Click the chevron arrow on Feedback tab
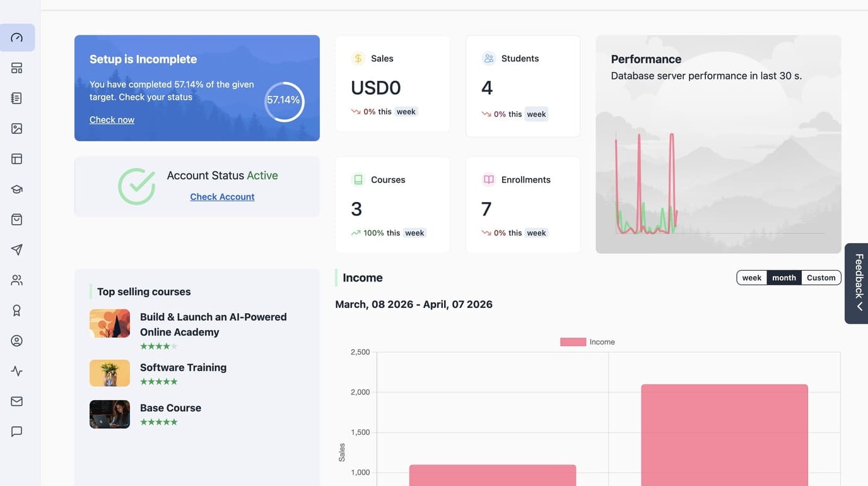This screenshot has height=486, width=868. (859, 307)
